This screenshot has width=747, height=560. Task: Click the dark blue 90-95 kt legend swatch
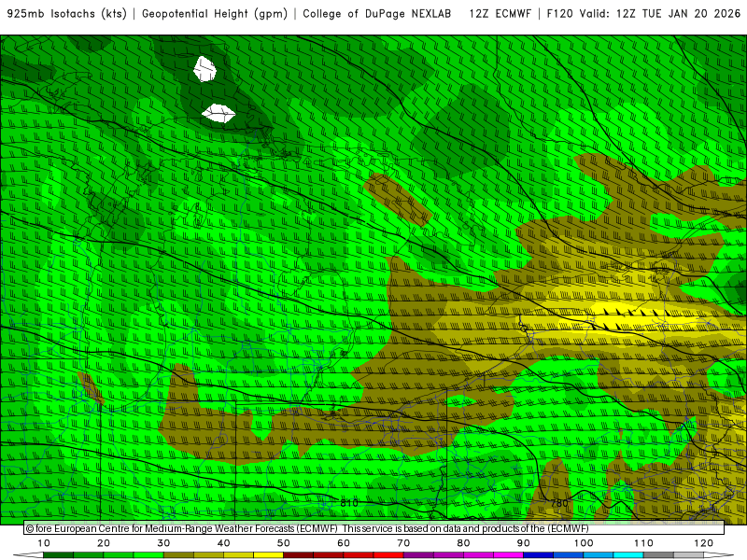pyautogui.click(x=539, y=555)
